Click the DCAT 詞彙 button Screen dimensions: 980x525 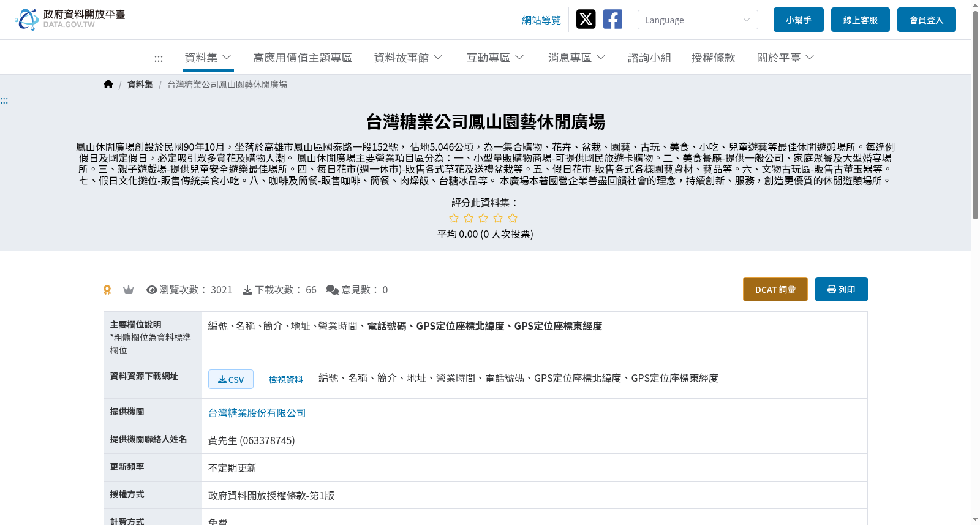(x=775, y=289)
